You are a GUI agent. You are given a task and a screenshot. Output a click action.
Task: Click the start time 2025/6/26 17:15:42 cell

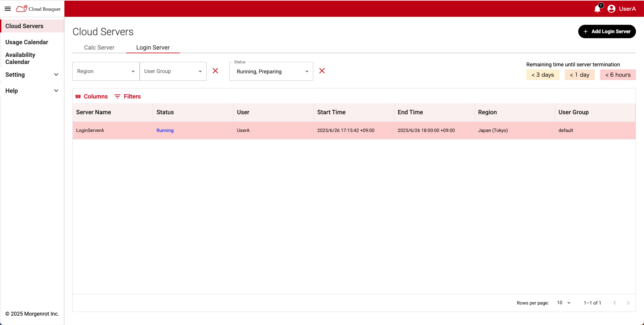click(354, 130)
